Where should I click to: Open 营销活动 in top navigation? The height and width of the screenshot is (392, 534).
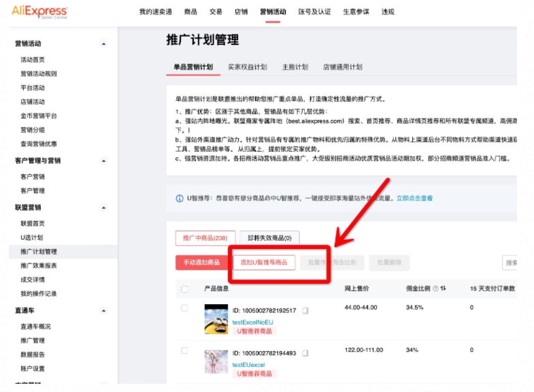273,12
